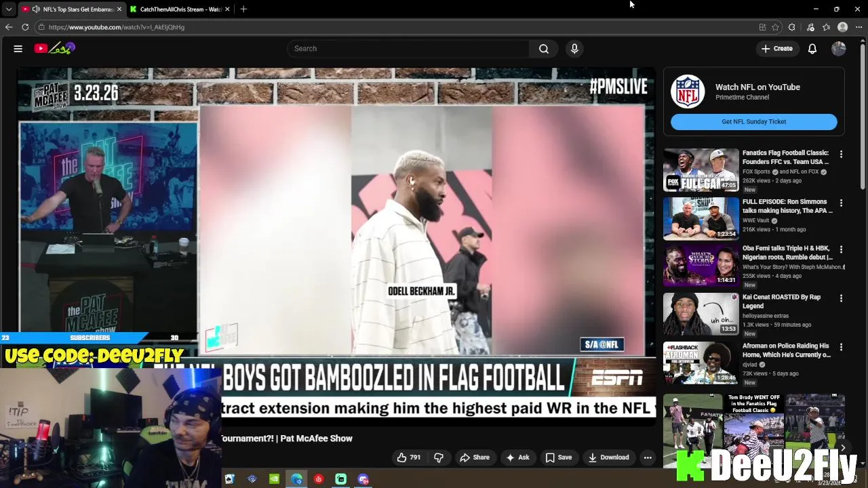
Task: Open the NFL channel logo
Action: 688,91
